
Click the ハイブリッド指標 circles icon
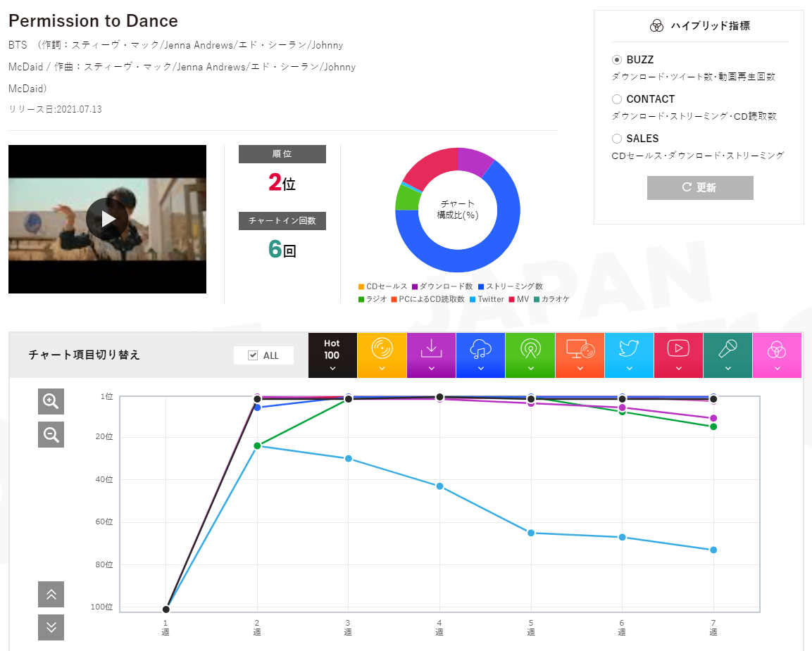coord(656,26)
